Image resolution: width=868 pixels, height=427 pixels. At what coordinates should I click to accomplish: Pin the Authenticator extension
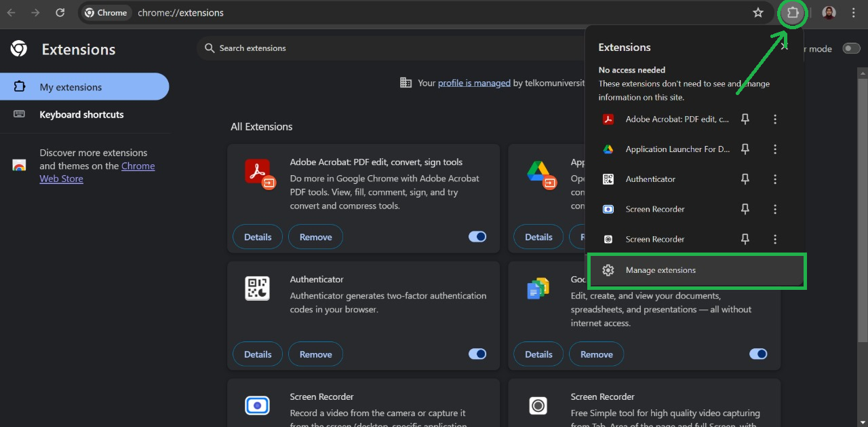click(x=745, y=179)
